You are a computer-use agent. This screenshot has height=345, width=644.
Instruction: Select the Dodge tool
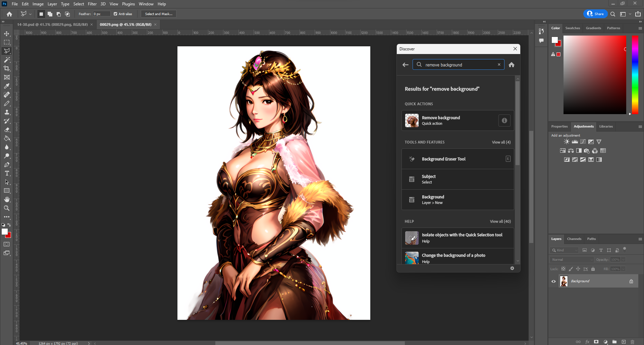pos(7,156)
